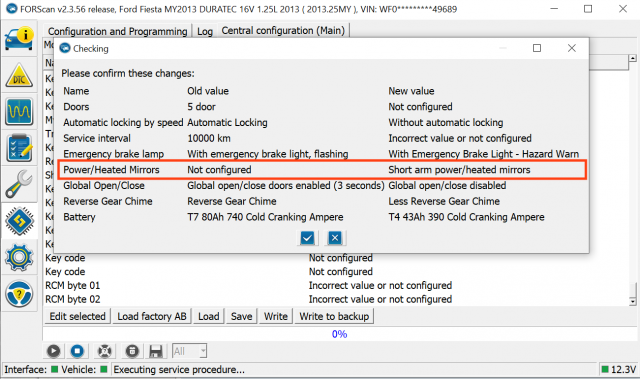Screen dimensions: 640x379
Task: Click the floppy disk save icon
Action: [x=156, y=351]
